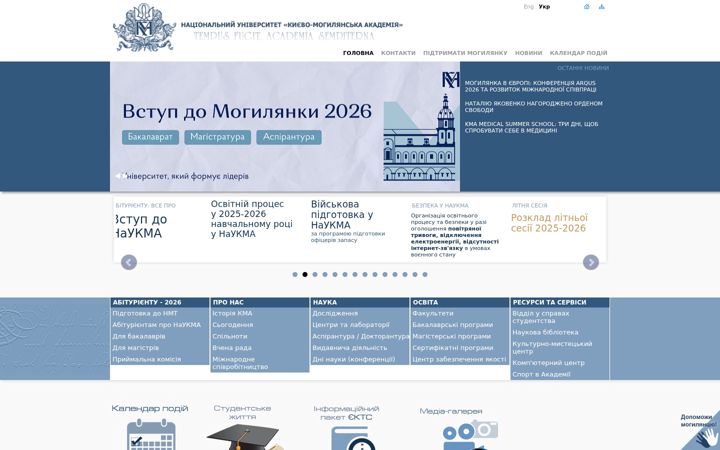
Task: Open Дослідження link
Action: tap(335, 313)
